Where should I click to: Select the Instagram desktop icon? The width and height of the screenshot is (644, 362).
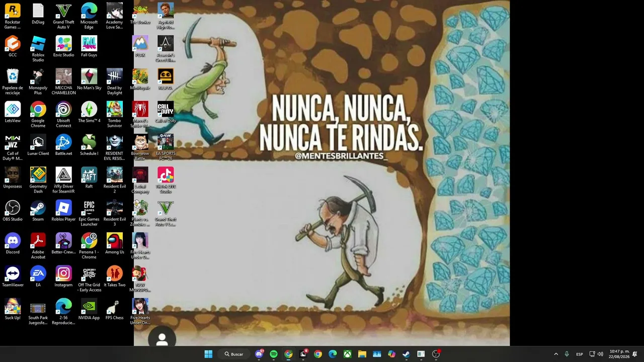point(63,276)
